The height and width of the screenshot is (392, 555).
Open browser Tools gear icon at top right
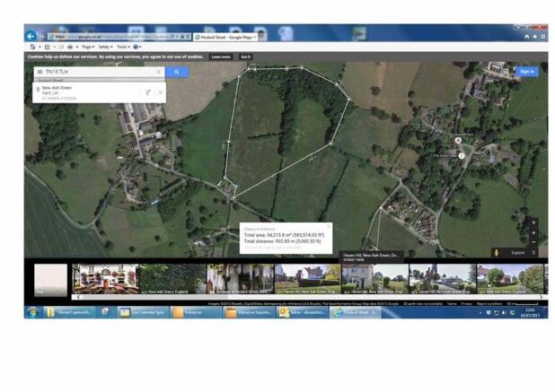[542, 37]
